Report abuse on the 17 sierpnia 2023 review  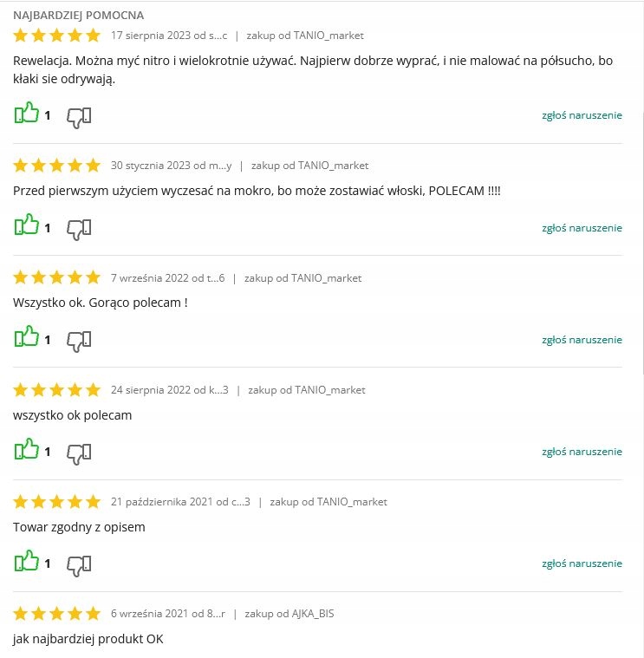(582, 115)
